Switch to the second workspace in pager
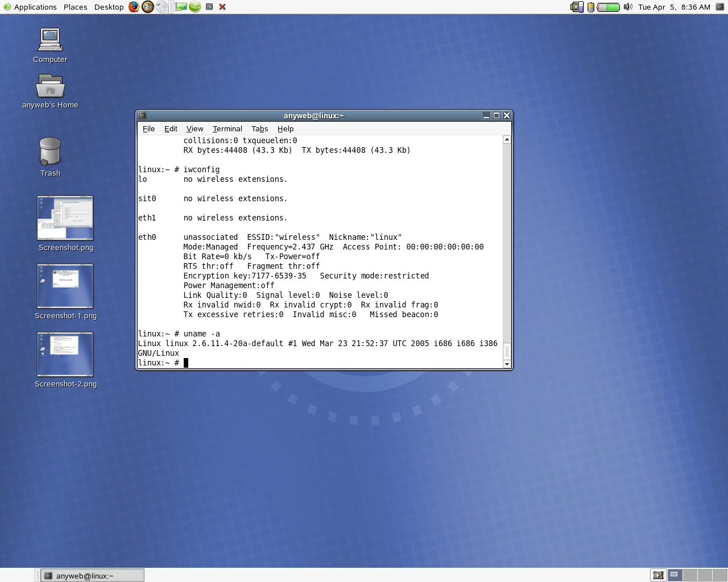This screenshot has height=582, width=728. tap(690, 575)
